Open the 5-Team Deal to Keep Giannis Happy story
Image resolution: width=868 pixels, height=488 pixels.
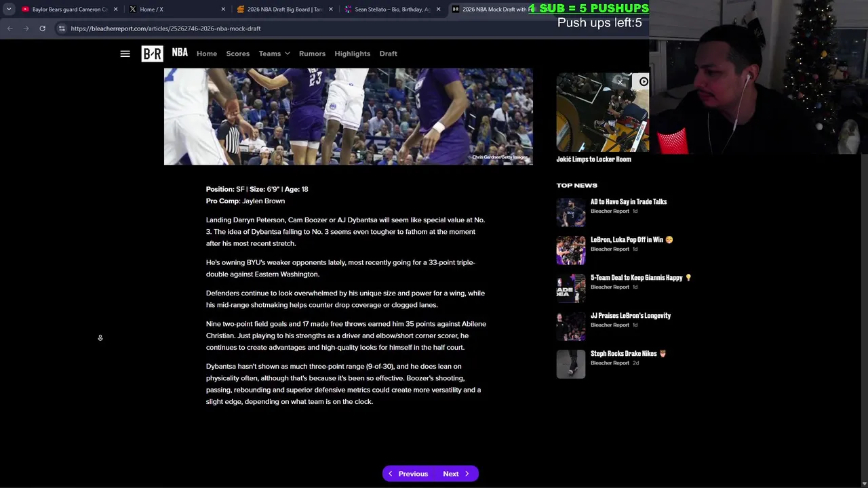pos(641,277)
